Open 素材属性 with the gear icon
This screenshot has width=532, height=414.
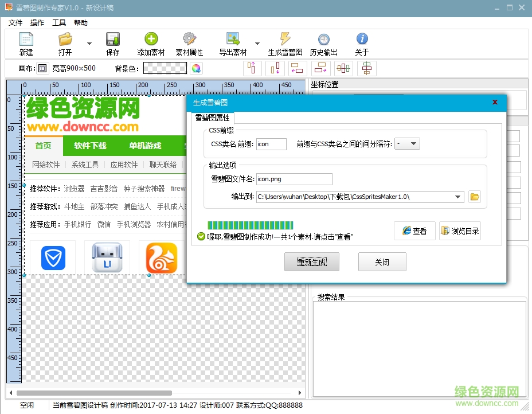click(189, 40)
